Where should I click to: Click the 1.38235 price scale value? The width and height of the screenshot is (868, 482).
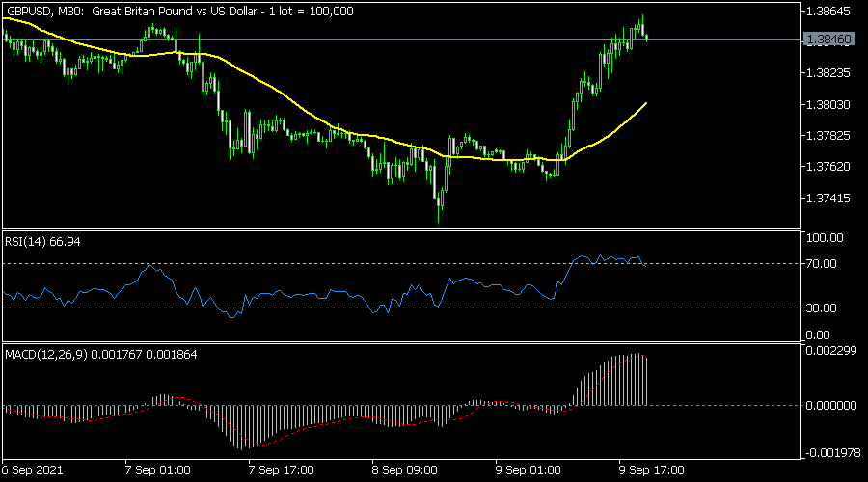click(828, 73)
